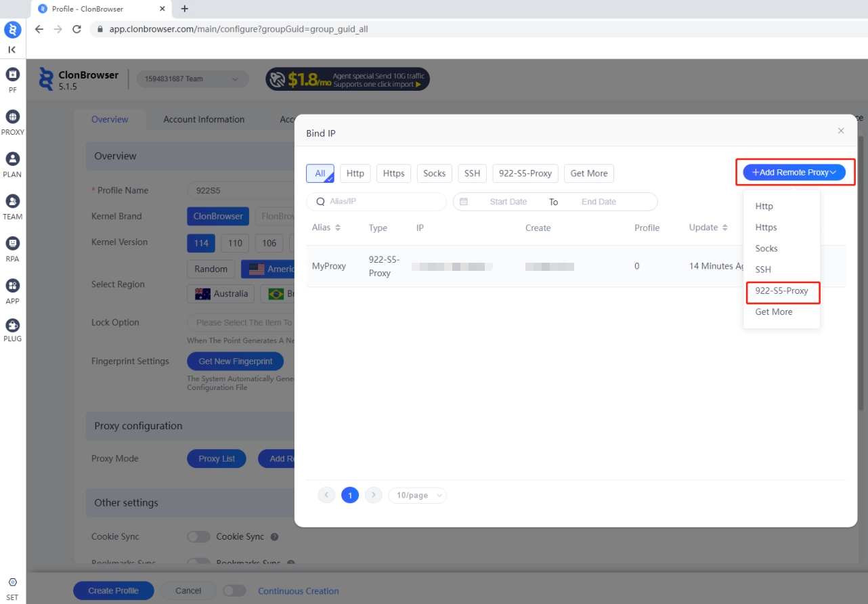This screenshot has height=604, width=868.
Task: Click the Get New Fingerprint button
Action: coord(235,362)
